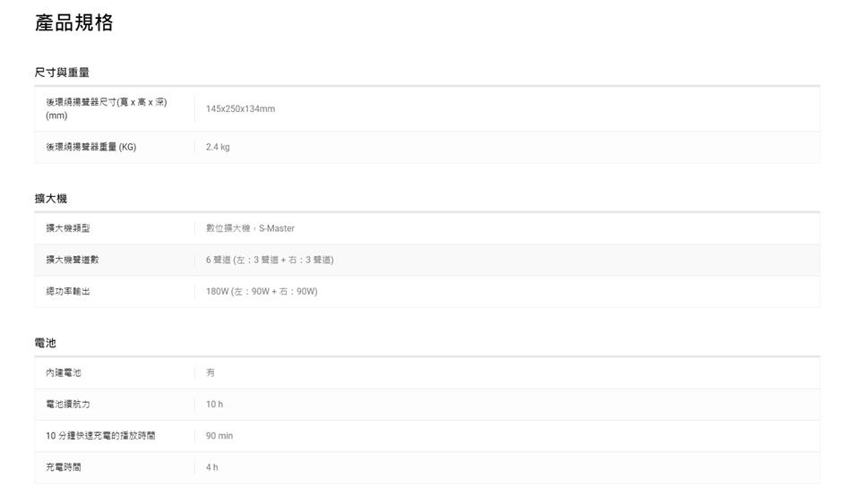Select the 尺寸與重量 section title
The height and width of the screenshot is (504, 860).
[x=62, y=72]
